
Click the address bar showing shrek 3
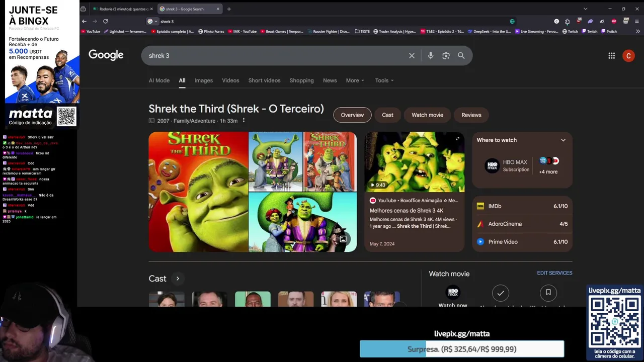(327, 21)
